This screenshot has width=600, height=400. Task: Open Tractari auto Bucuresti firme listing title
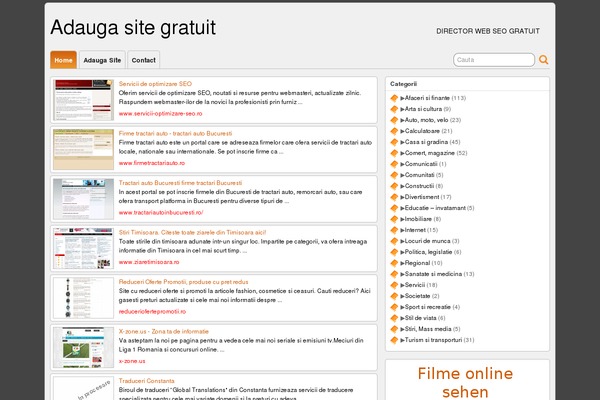(x=180, y=183)
